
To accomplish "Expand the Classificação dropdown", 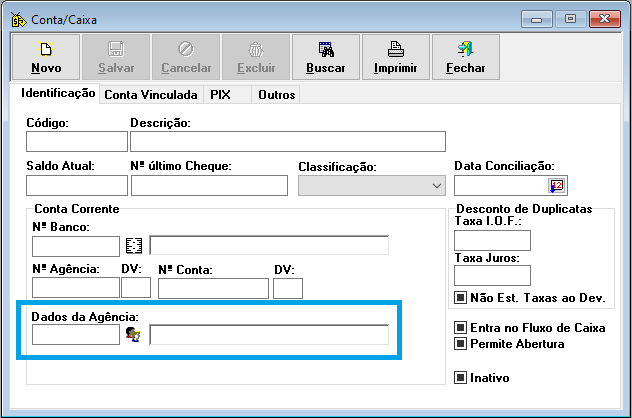I will (435, 186).
